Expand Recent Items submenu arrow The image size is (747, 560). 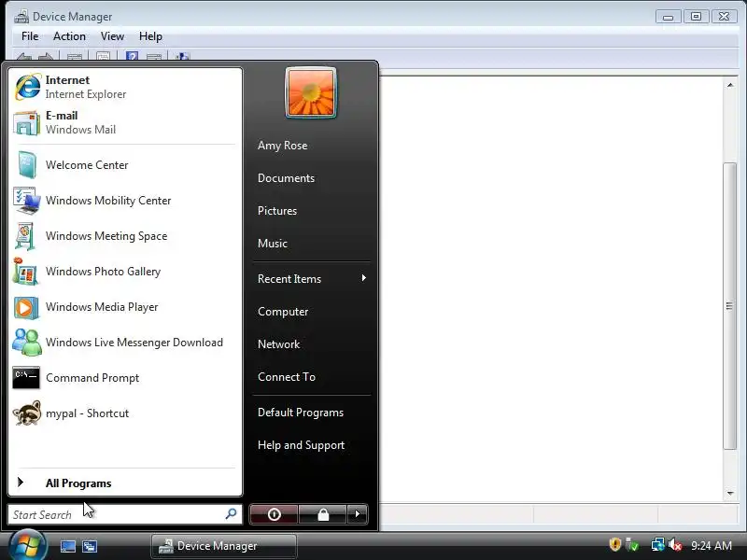(363, 278)
